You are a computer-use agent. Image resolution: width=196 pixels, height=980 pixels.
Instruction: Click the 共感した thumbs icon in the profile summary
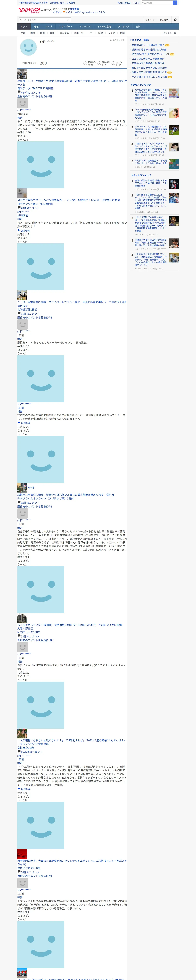point(85,63)
